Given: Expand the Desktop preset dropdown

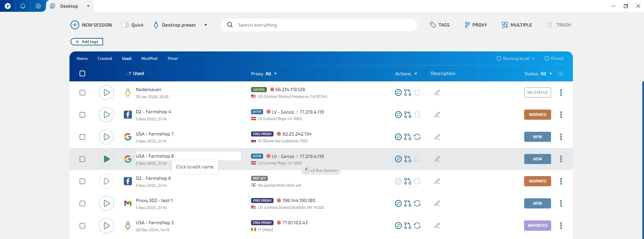Looking at the screenshot, I should click(x=205, y=25).
